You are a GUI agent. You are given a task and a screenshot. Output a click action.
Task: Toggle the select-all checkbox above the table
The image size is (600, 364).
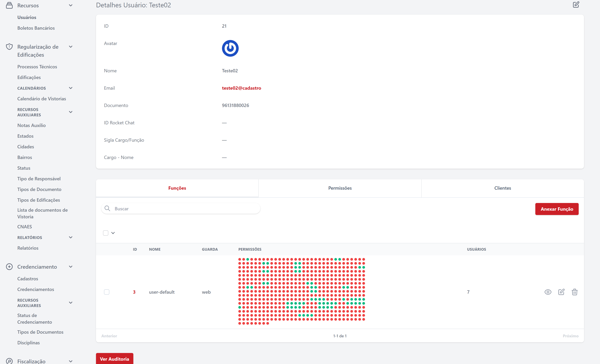tap(106, 233)
